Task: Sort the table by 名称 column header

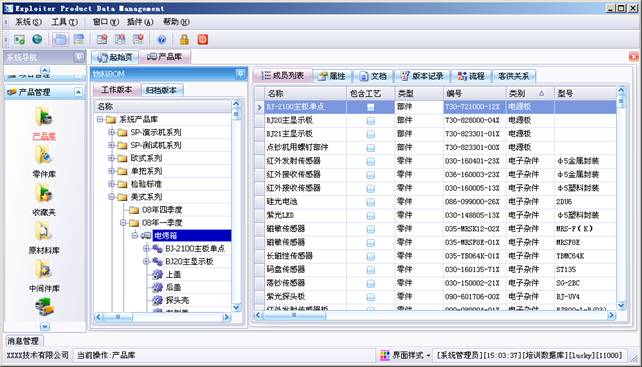Action: [305, 93]
